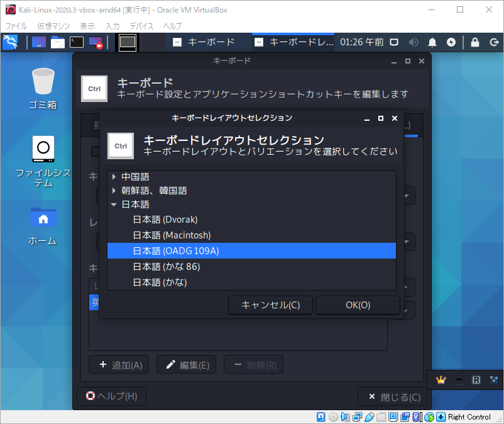Click the VirtualBox optical disc status icon

(333, 417)
